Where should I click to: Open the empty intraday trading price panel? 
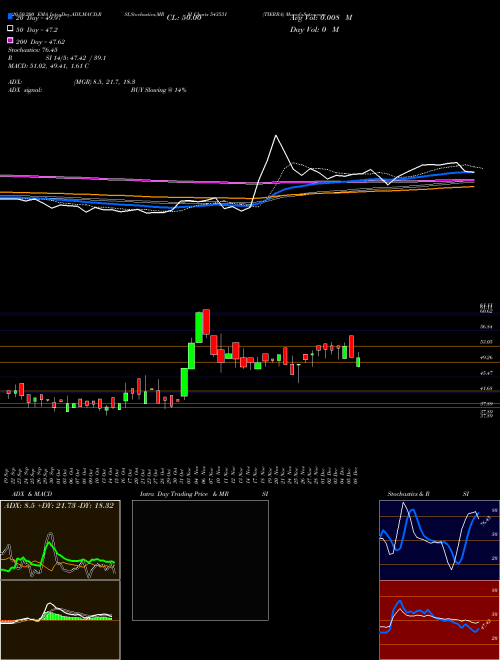coord(200,560)
